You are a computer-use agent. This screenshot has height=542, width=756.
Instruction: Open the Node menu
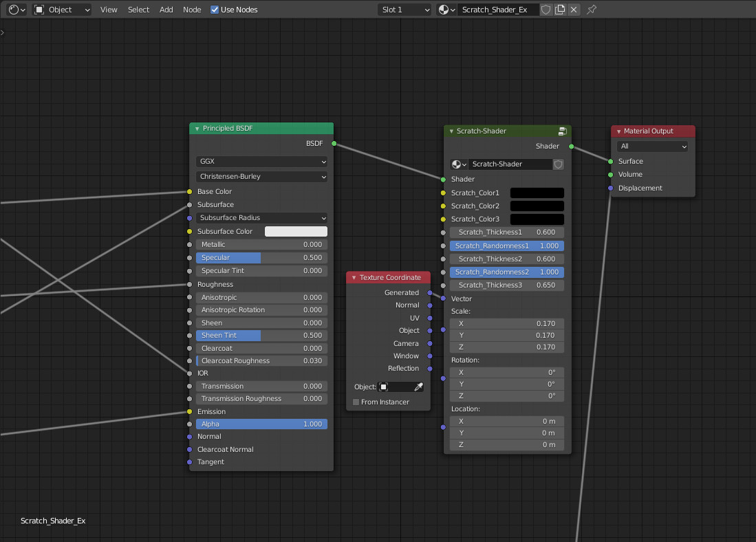[192, 10]
